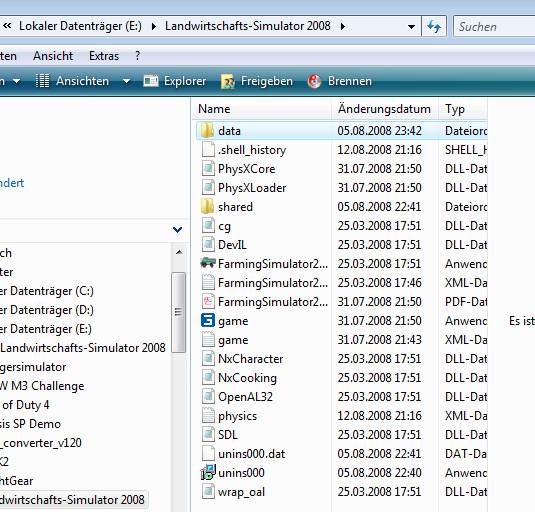Image resolution: width=535 pixels, height=512 pixels.
Task: Select of Duty 4 in folder tree
Action: (25, 405)
